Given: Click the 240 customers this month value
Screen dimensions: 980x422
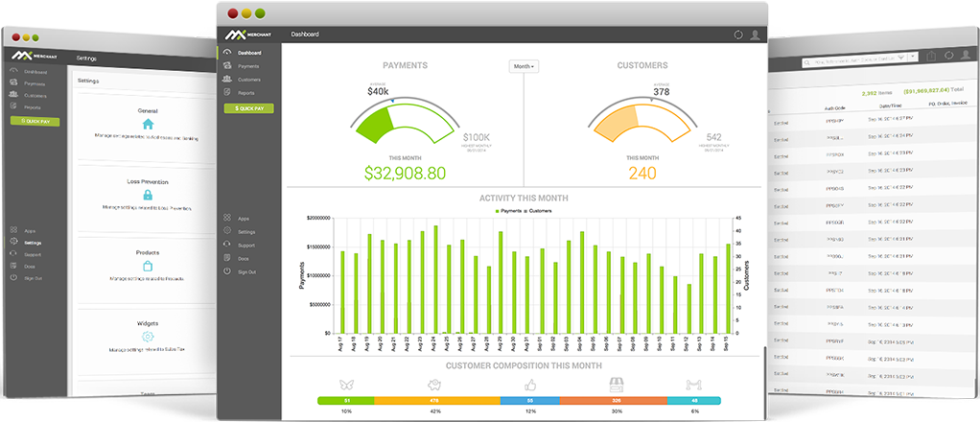Looking at the screenshot, I should click(642, 174).
